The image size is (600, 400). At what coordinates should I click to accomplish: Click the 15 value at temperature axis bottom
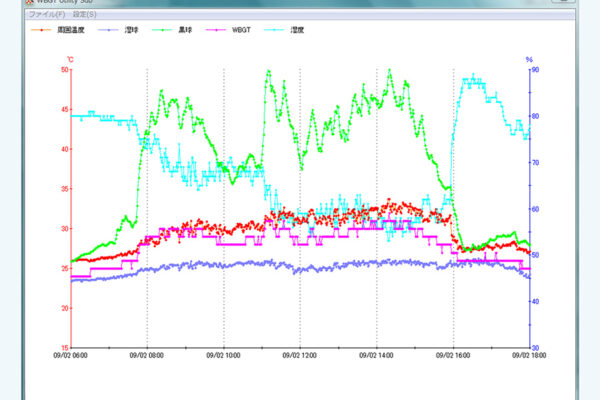click(x=65, y=347)
